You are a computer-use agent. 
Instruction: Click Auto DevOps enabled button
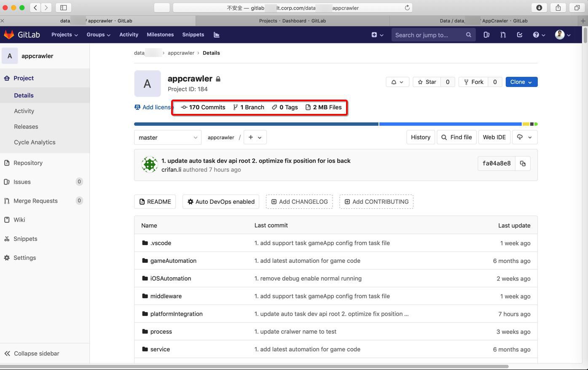point(221,202)
